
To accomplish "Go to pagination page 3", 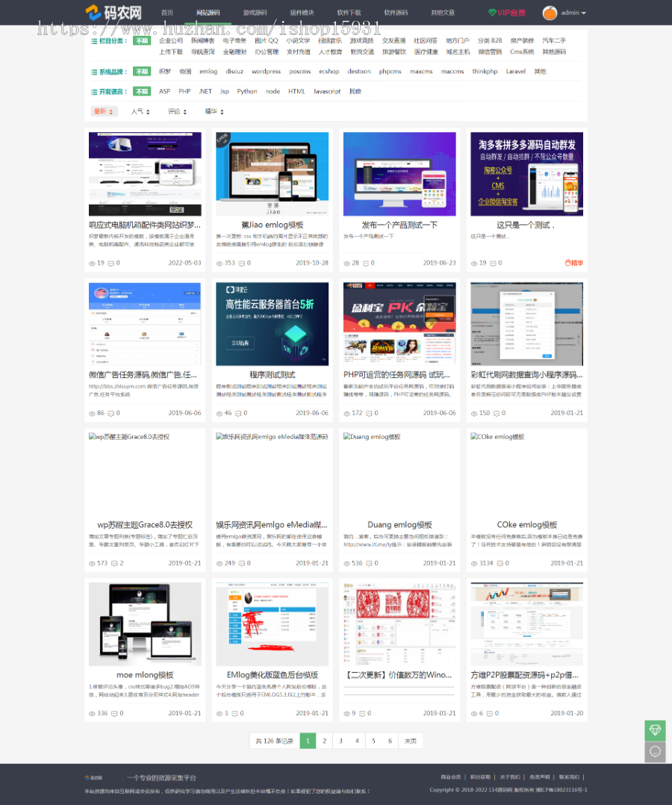I will click(x=340, y=741).
